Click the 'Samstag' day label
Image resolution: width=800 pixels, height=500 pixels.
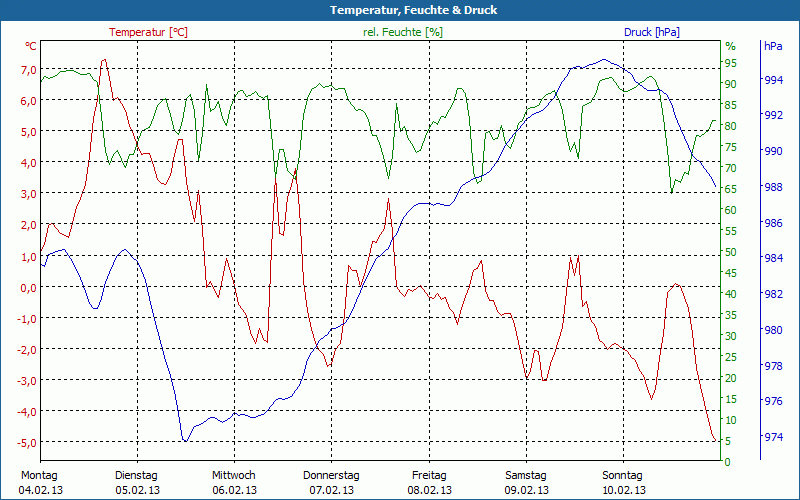coord(526,476)
